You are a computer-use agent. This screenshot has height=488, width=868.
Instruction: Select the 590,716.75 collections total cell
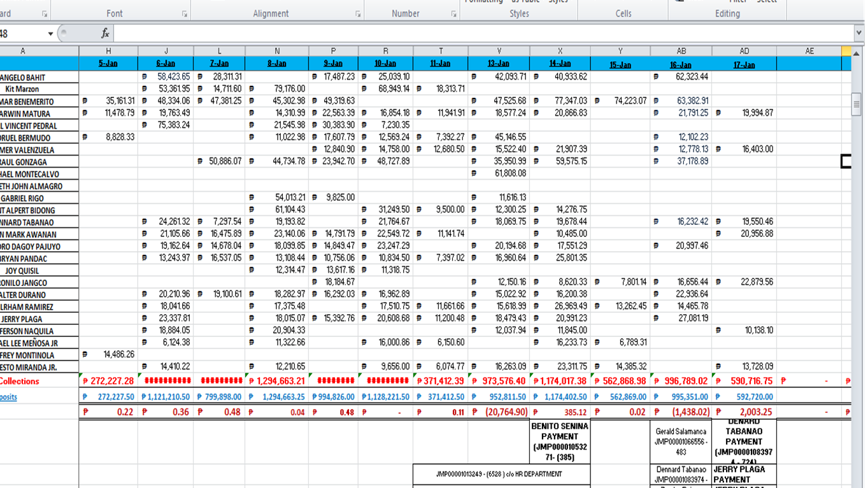744,381
